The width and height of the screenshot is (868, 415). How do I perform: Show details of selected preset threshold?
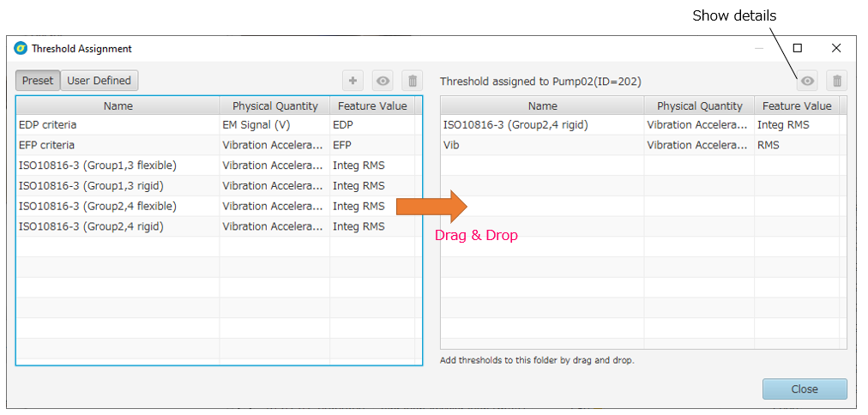tap(383, 81)
